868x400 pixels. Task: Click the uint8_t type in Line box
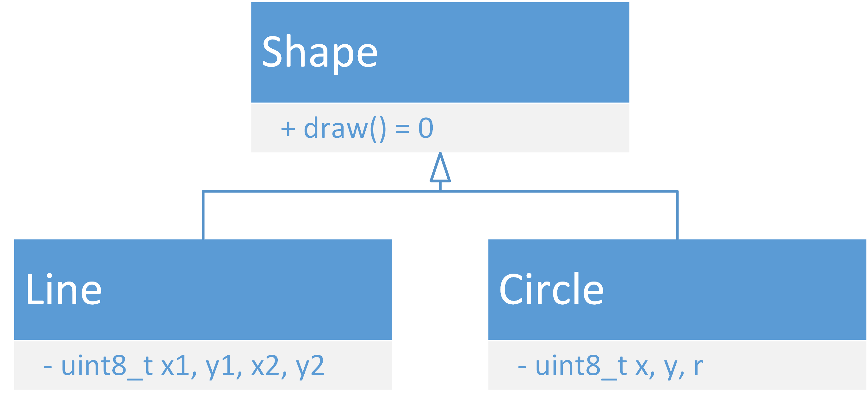click(x=107, y=366)
